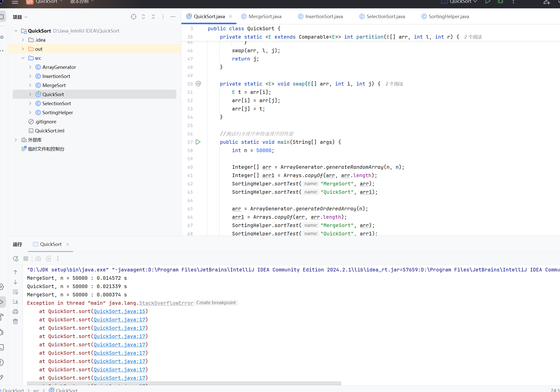Click the add collaborator icon
Image resolution: width=560 pixels, height=392 pixels.
click(547, 2)
